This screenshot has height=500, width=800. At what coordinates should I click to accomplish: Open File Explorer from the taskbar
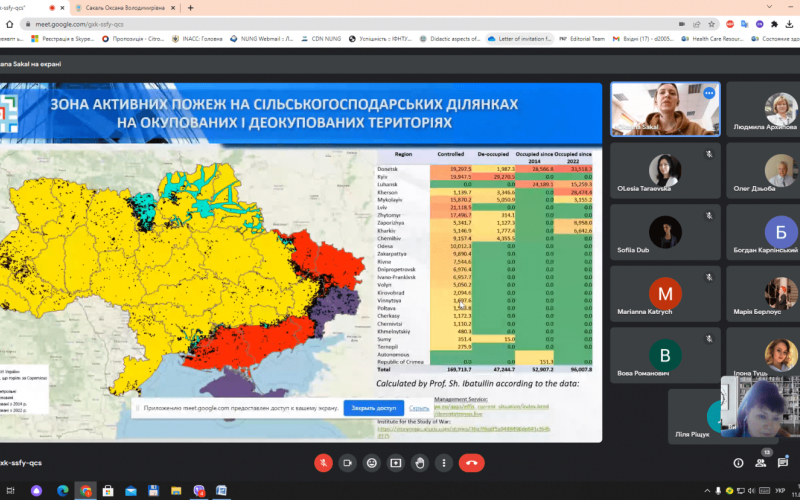pyautogui.click(x=176, y=491)
